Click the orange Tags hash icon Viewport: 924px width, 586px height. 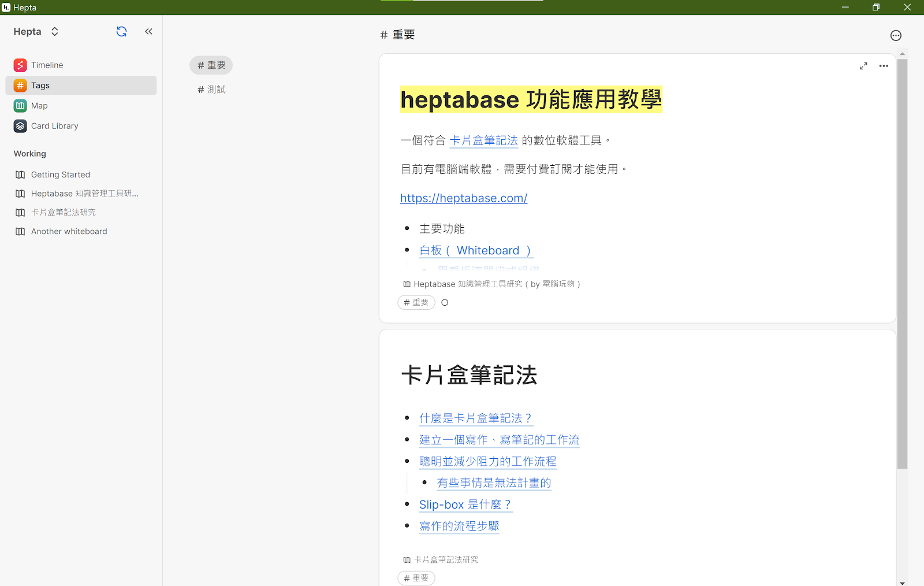point(20,85)
